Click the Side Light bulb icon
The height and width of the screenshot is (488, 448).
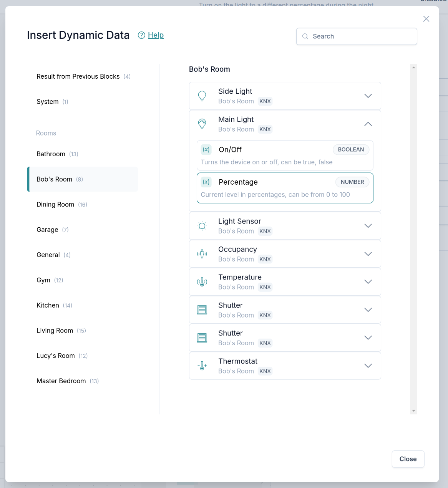click(202, 96)
